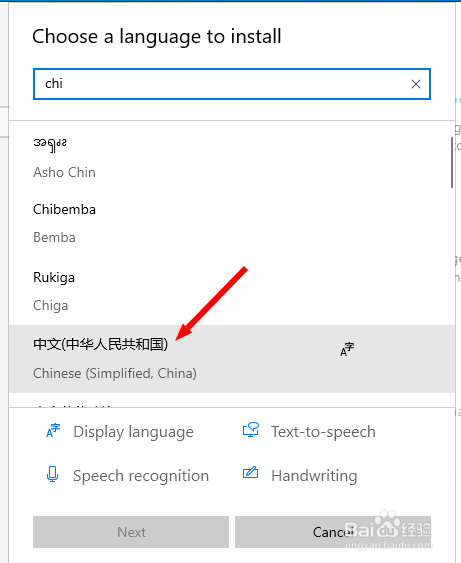The height and width of the screenshot is (563, 461).
Task: Click the language list scrollbar thumb
Action: click(x=452, y=163)
